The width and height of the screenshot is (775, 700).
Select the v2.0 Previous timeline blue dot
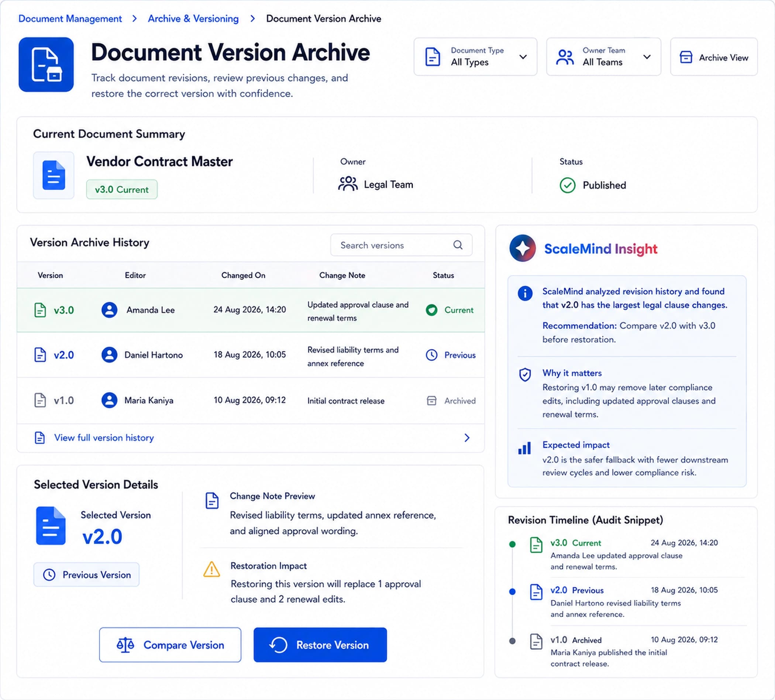512,591
